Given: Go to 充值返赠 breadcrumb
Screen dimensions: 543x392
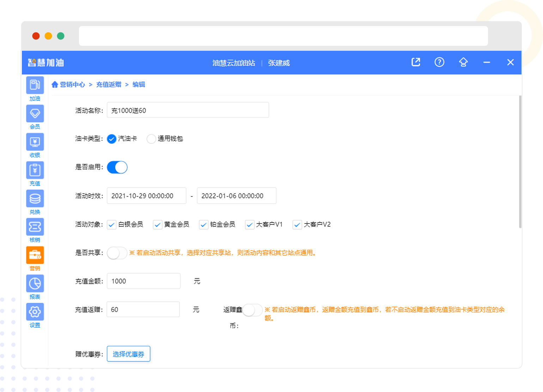Looking at the screenshot, I should (109, 85).
